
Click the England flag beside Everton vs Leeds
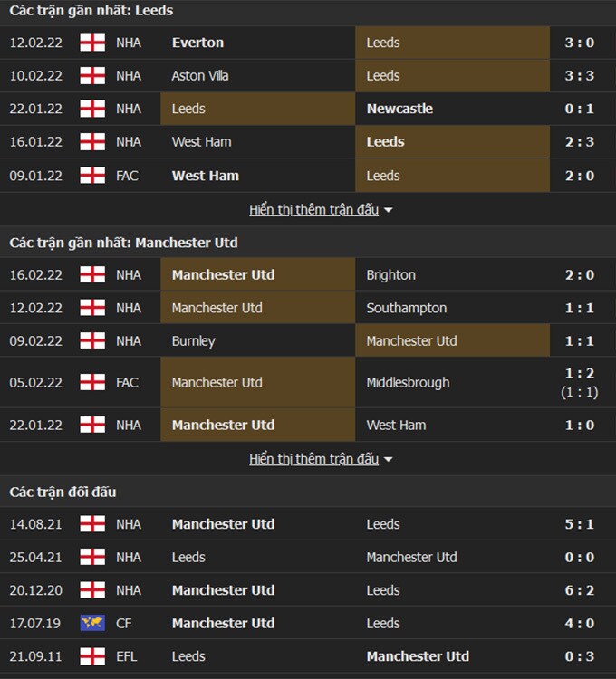tap(92, 43)
